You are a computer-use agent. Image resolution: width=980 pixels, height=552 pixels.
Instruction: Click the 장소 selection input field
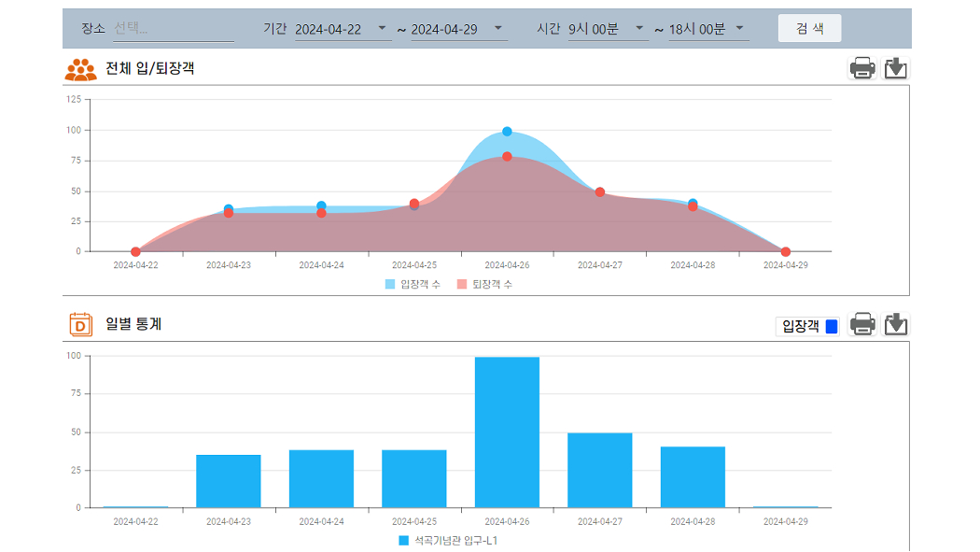173,29
